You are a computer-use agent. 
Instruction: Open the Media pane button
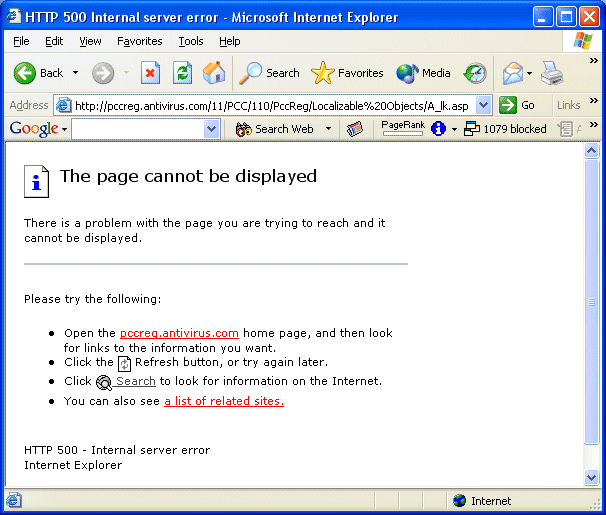[x=423, y=73]
